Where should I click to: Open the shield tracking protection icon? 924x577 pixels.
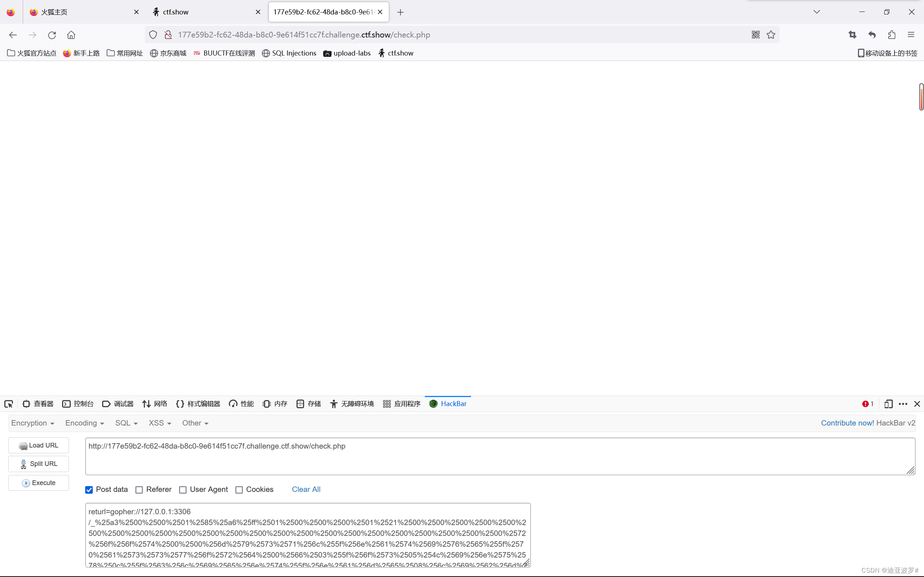click(x=153, y=34)
